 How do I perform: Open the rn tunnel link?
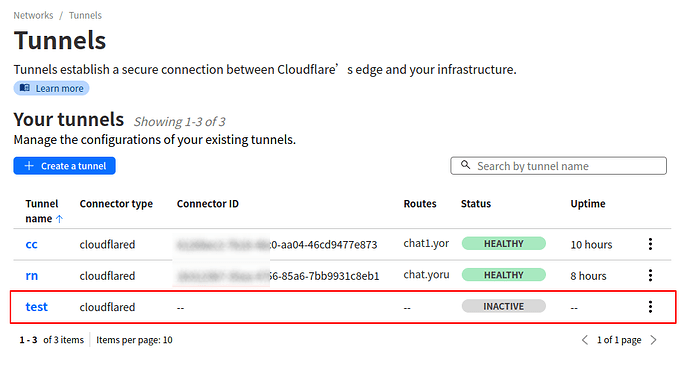tap(32, 276)
